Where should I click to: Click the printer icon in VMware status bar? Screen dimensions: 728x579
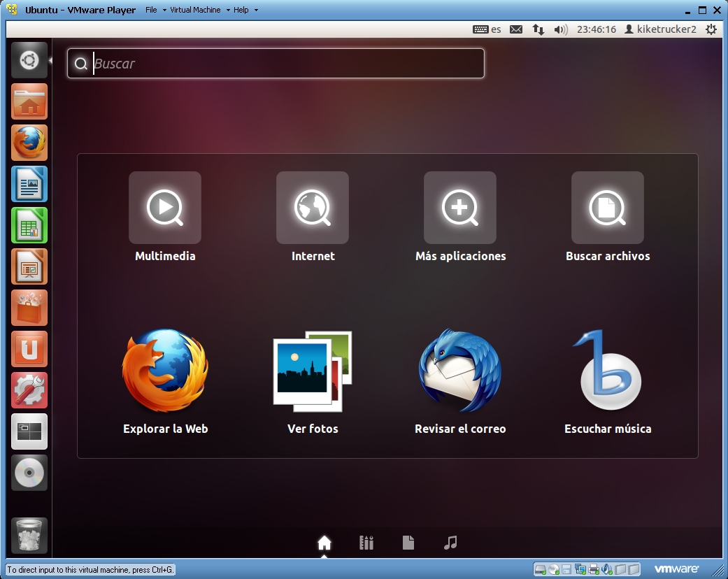(593, 569)
